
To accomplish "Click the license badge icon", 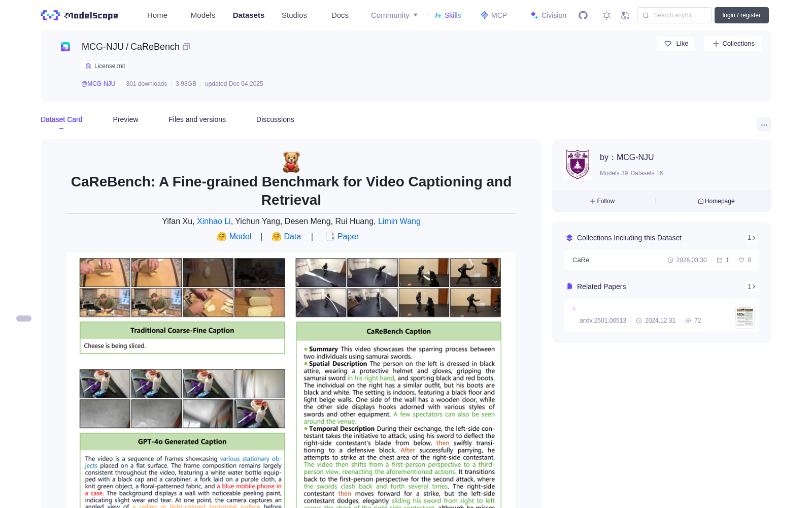I will [x=88, y=66].
